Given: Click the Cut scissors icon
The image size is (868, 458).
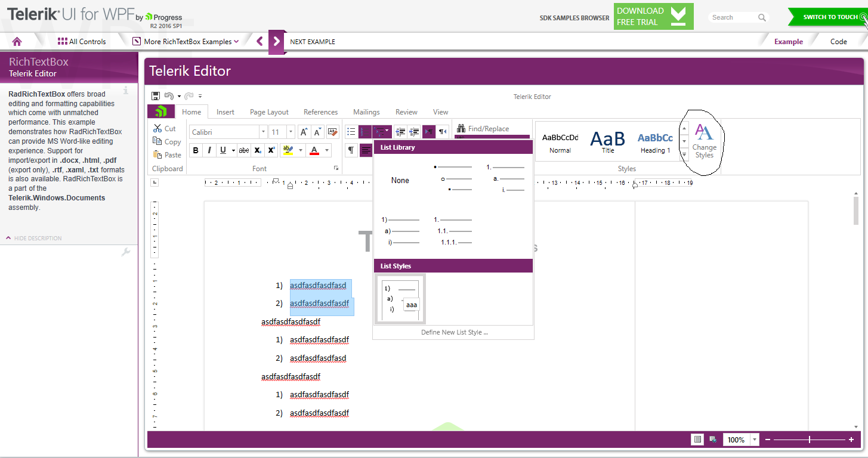Looking at the screenshot, I should [157, 128].
